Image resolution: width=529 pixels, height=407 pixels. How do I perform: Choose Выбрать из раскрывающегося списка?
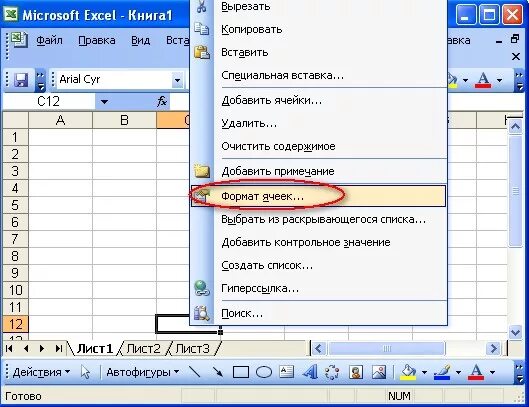pos(318,219)
